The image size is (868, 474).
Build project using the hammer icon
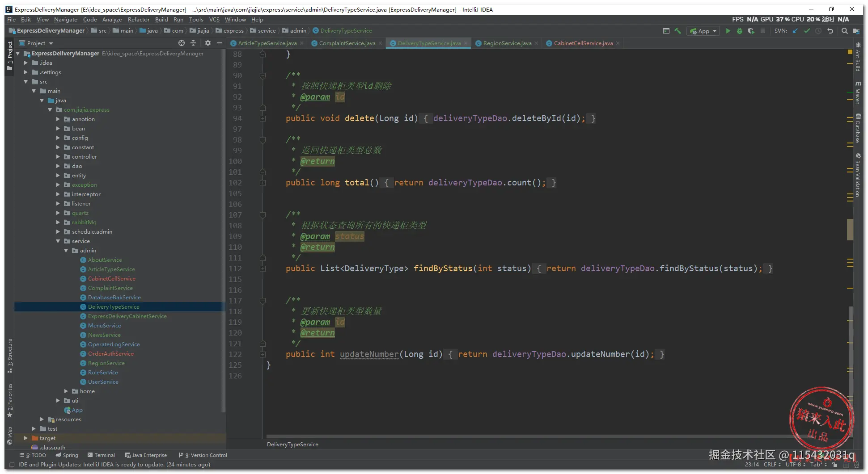tap(678, 31)
